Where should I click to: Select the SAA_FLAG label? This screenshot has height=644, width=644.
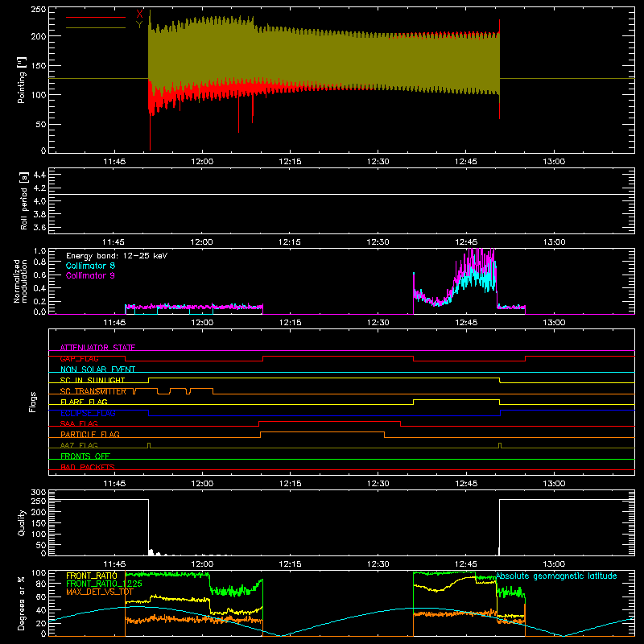coord(79,423)
